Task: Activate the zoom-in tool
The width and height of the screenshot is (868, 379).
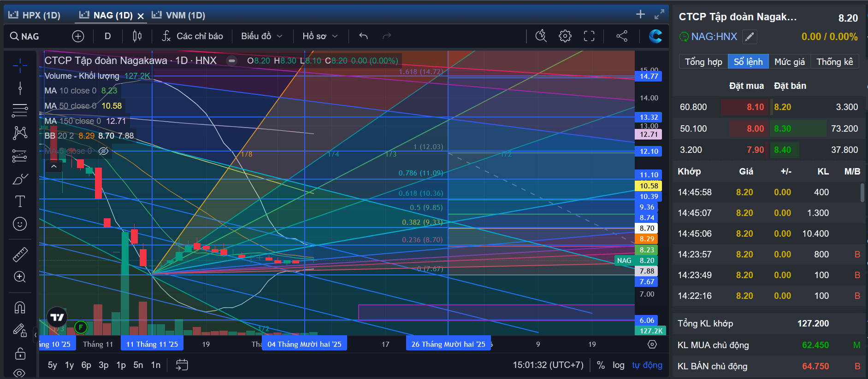Action: [x=20, y=277]
